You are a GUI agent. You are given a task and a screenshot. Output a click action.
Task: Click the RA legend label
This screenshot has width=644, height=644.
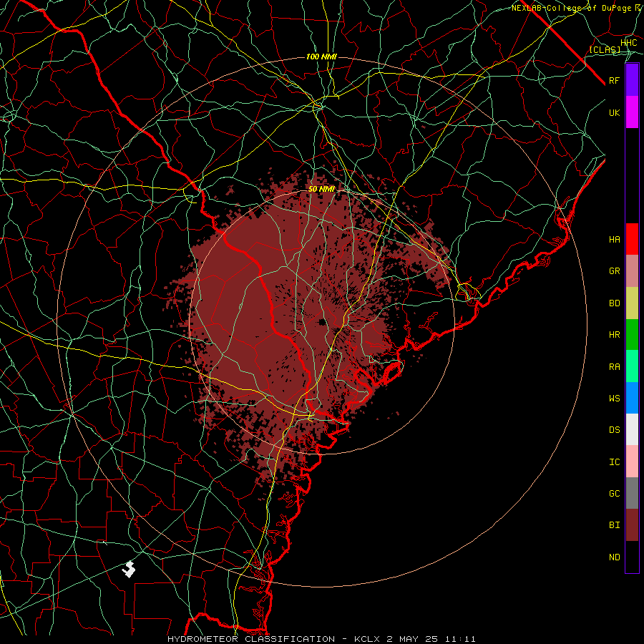[x=615, y=367]
